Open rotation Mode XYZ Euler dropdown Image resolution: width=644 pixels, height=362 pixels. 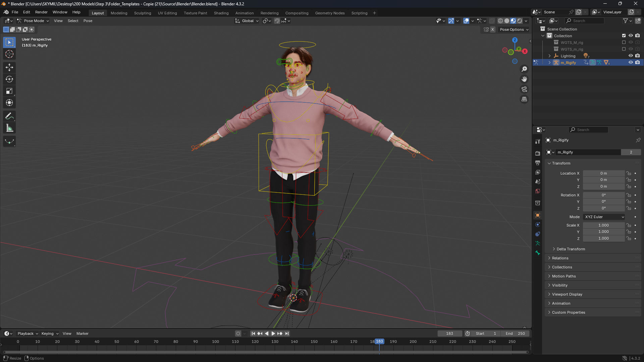pyautogui.click(x=604, y=217)
